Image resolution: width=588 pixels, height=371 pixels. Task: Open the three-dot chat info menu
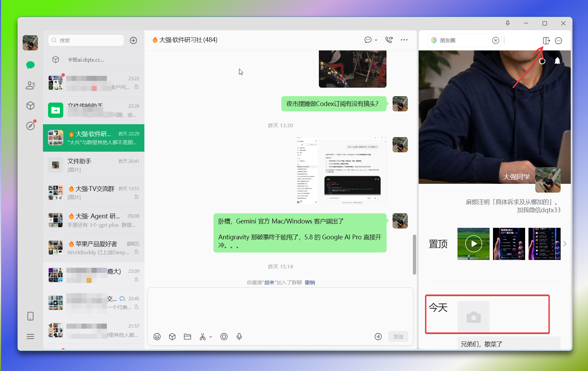[x=404, y=40]
